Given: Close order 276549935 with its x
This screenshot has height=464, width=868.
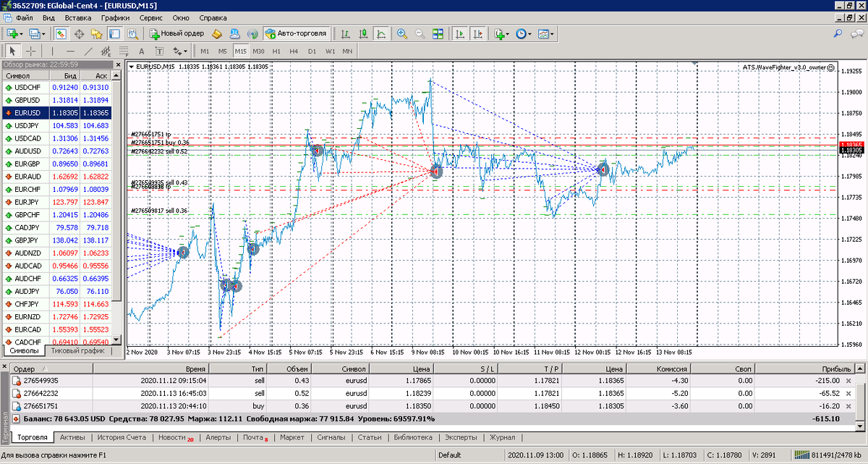Looking at the screenshot, I should click(x=848, y=381).
